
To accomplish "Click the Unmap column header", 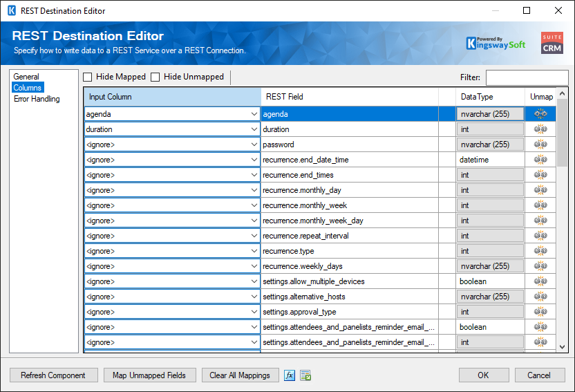I will point(541,97).
